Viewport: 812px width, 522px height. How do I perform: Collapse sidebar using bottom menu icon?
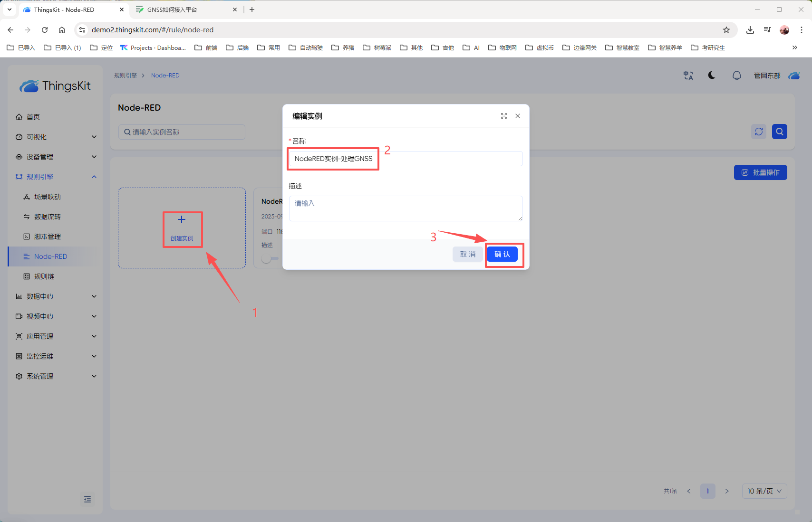pos(87,499)
